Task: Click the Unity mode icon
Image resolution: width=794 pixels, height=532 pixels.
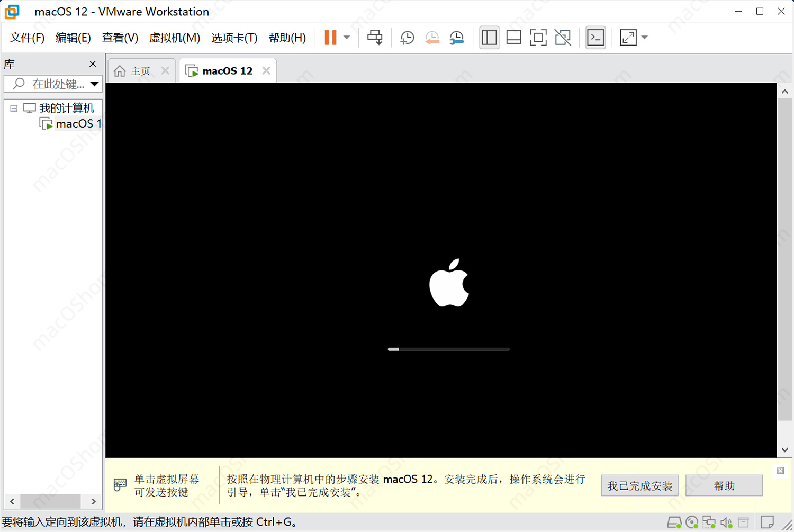Action: pos(563,38)
